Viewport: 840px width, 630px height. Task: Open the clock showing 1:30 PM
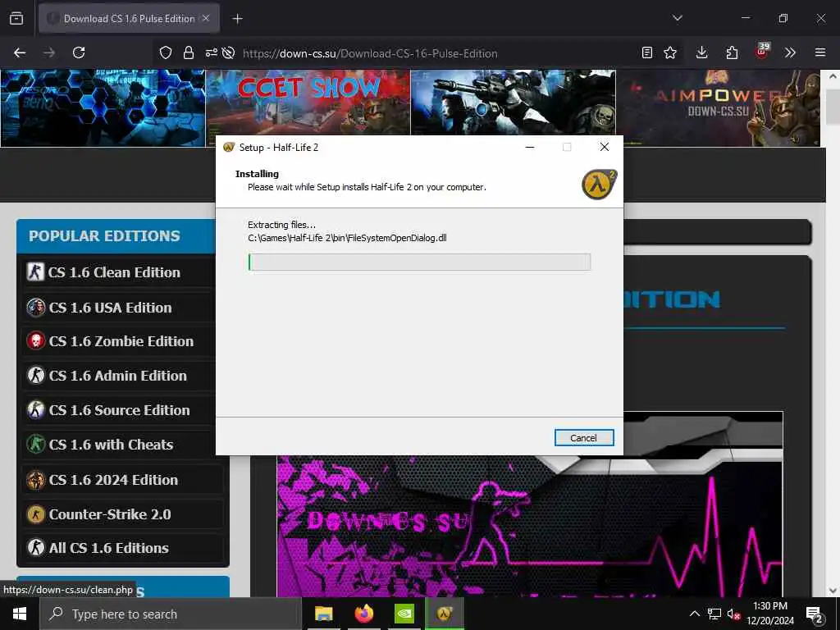pos(770,614)
